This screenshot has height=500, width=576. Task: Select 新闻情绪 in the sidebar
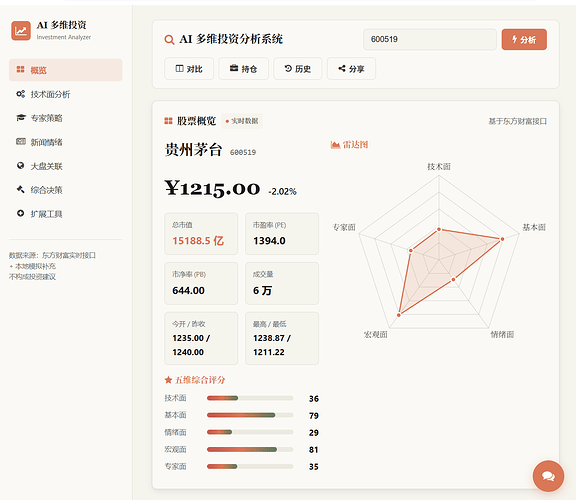66,142
